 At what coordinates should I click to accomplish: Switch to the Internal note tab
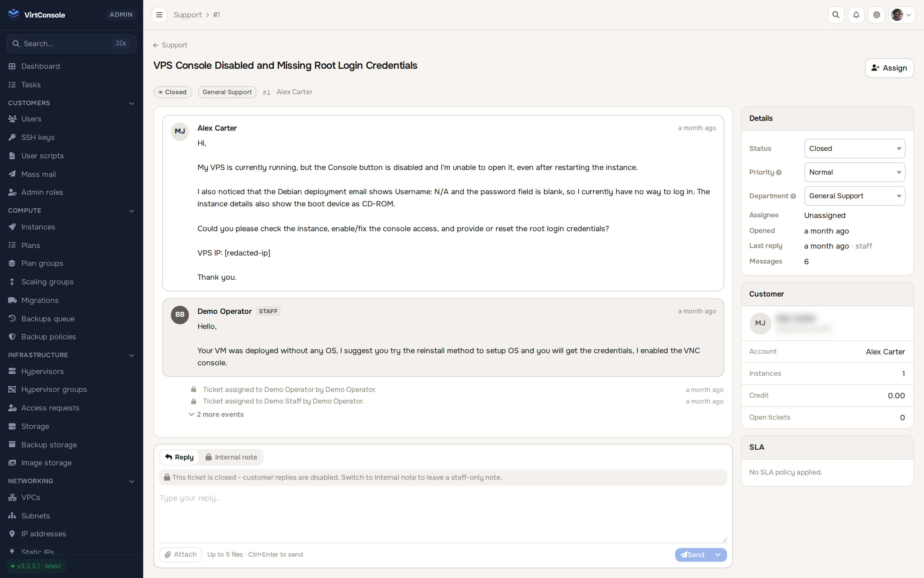[231, 457]
